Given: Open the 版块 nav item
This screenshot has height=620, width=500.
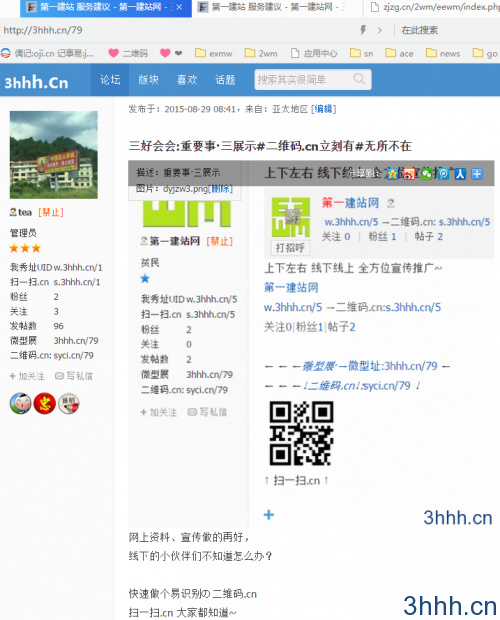Looking at the screenshot, I should pos(148,79).
